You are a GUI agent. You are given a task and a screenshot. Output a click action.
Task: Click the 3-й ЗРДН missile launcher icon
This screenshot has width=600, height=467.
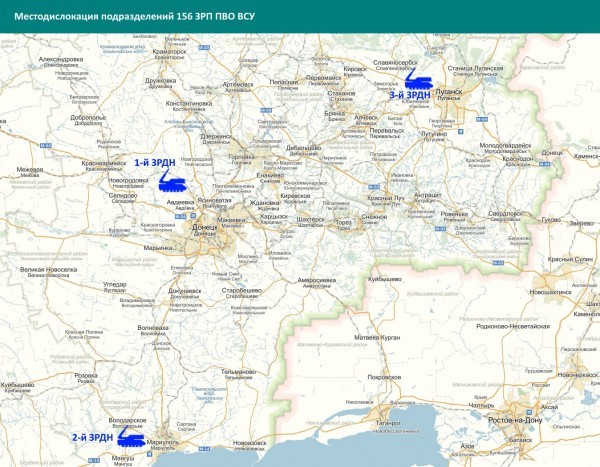pos(419,82)
